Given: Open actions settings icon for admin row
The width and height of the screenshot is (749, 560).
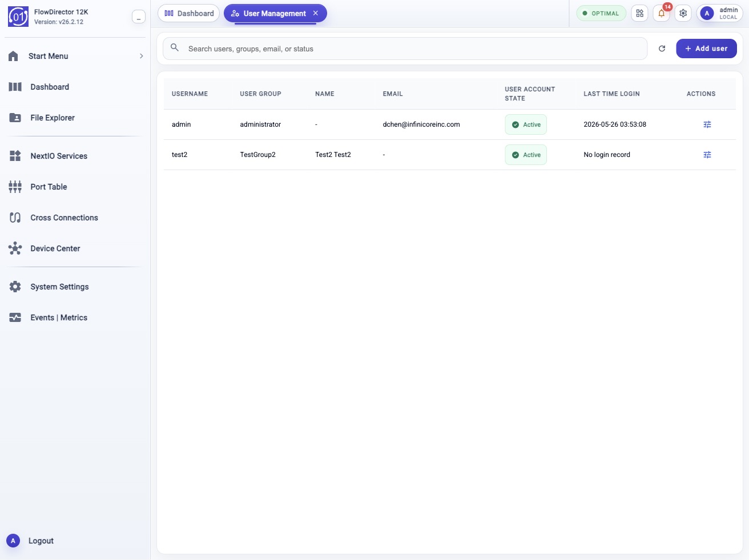Looking at the screenshot, I should coord(707,124).
